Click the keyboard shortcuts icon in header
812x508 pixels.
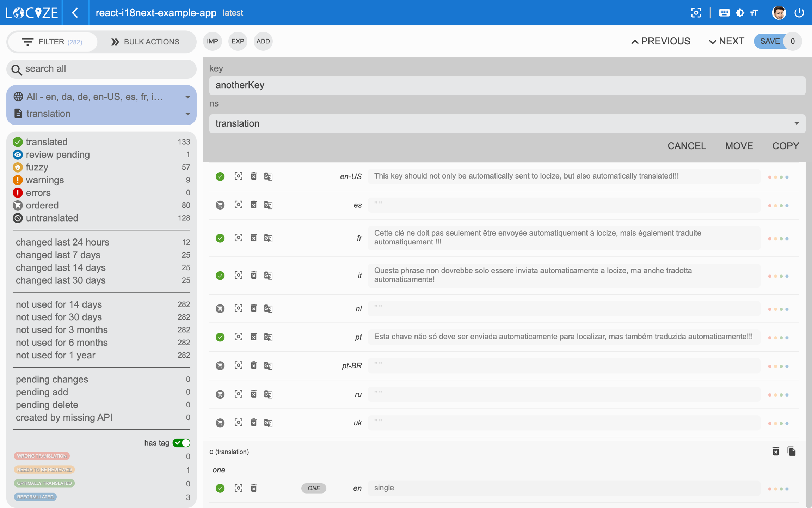click(x=724, y=13)
